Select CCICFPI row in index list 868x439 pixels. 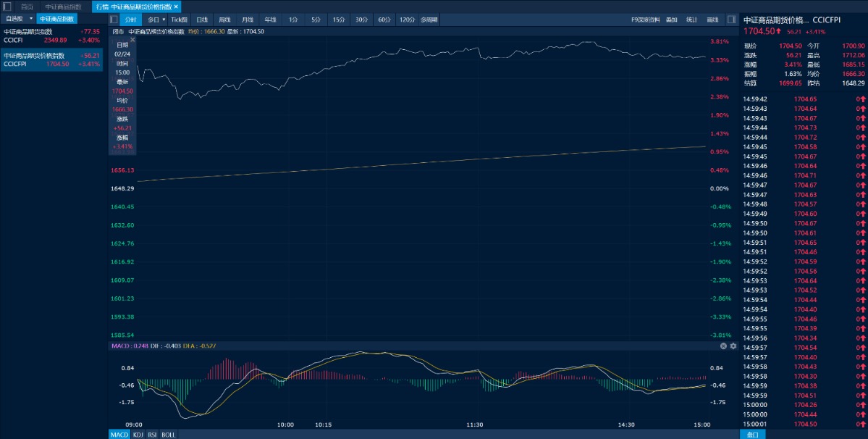(x=51, y=60)
